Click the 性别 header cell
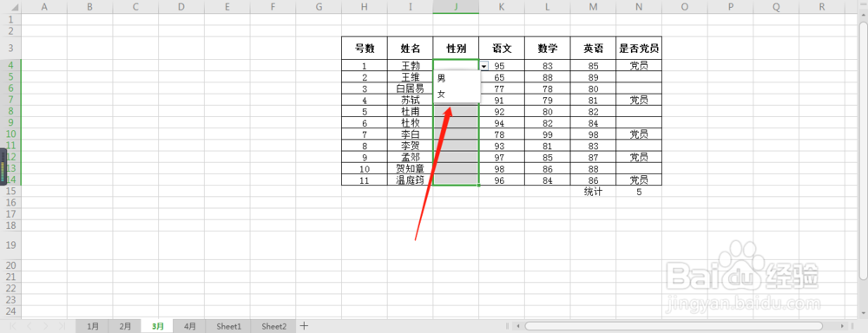868x333 pixels. pos(457,48)
